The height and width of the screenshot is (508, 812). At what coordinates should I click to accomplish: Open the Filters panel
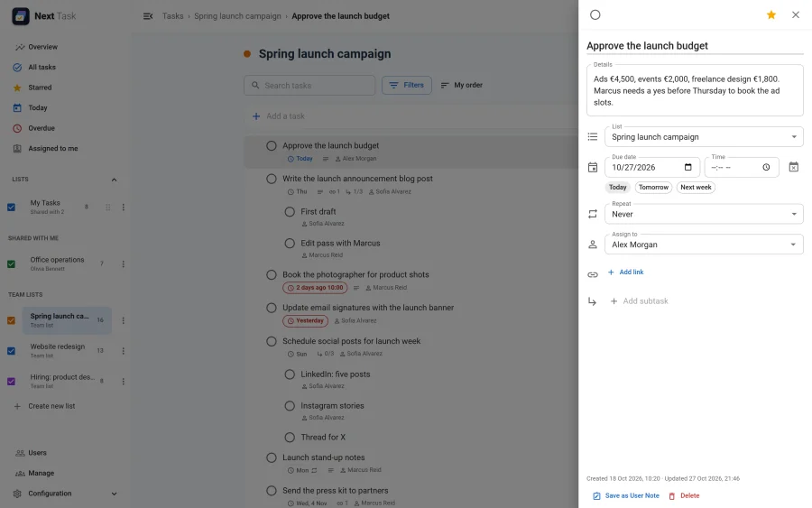pyautogui.click(x=407, y=85)
